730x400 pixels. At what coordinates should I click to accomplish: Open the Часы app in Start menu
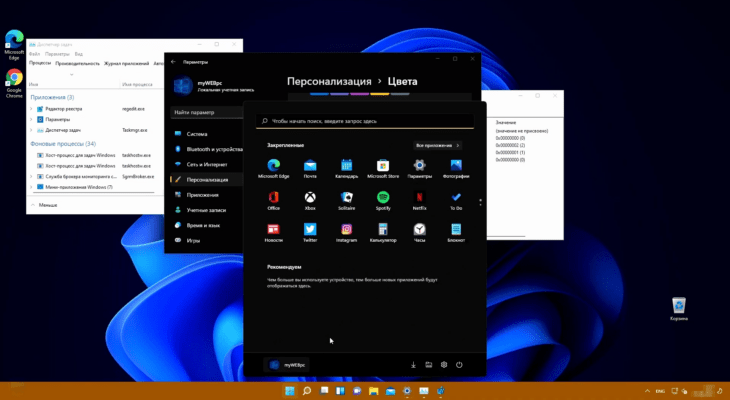(x=419, y=232)
